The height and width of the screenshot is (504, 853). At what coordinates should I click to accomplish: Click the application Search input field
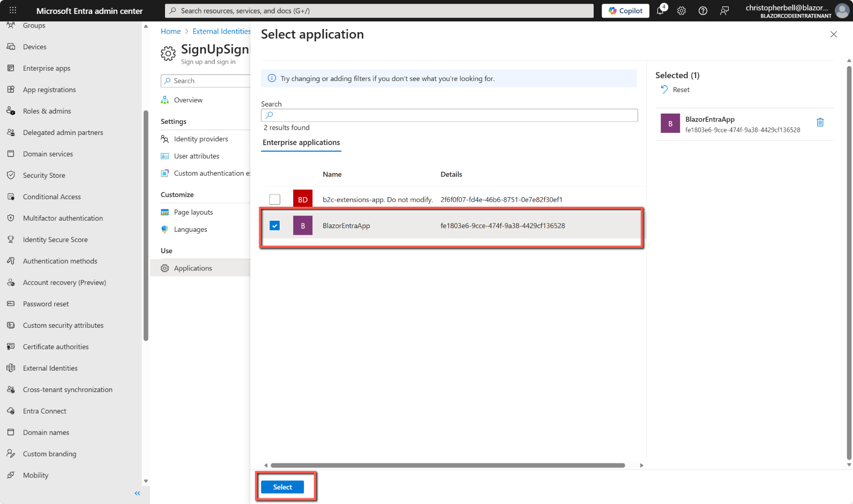tap(450, 115)
